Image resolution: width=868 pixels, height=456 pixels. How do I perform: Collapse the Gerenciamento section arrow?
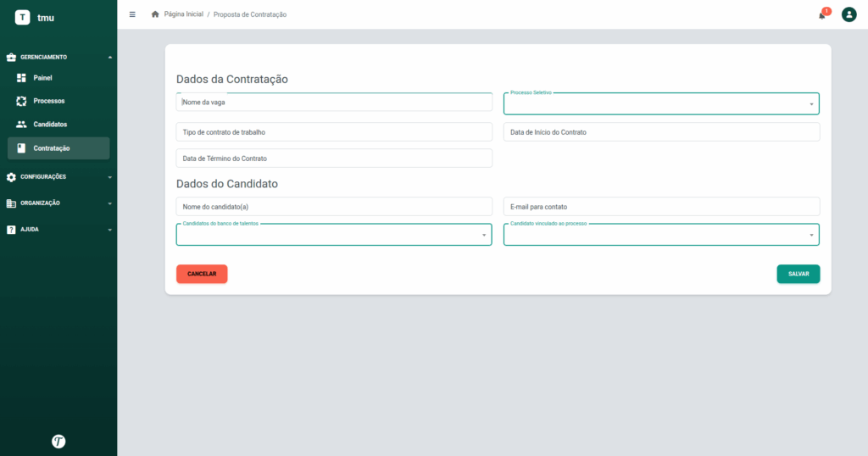(x=109, y=57)
